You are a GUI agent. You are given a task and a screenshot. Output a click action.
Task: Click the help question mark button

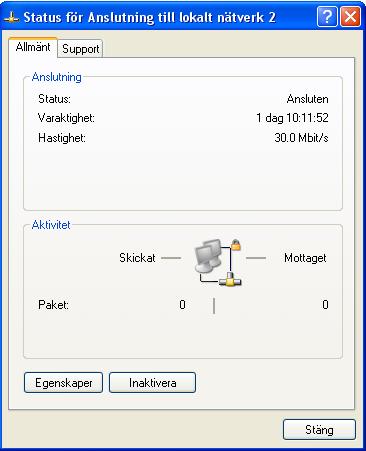[327, 16]
